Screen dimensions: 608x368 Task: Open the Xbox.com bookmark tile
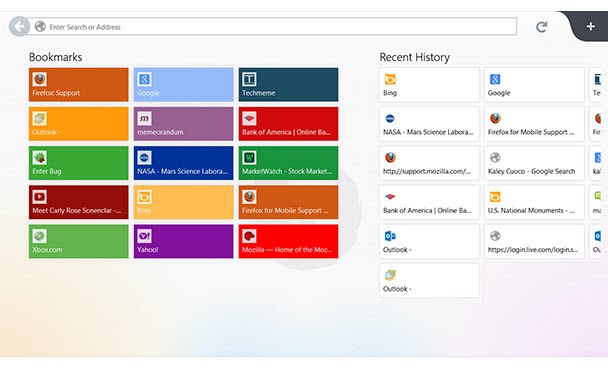[78, 241]
